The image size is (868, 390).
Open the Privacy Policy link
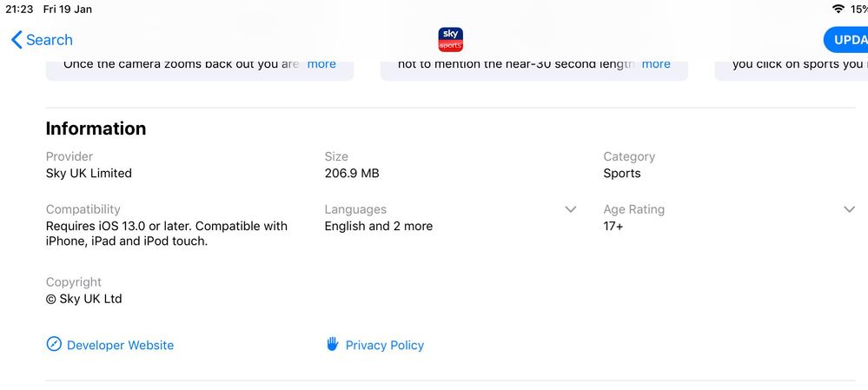click(x=385, y=345)
